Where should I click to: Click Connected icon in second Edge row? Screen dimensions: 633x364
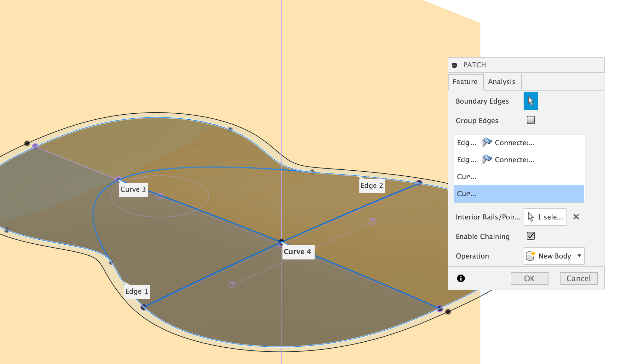487,160
